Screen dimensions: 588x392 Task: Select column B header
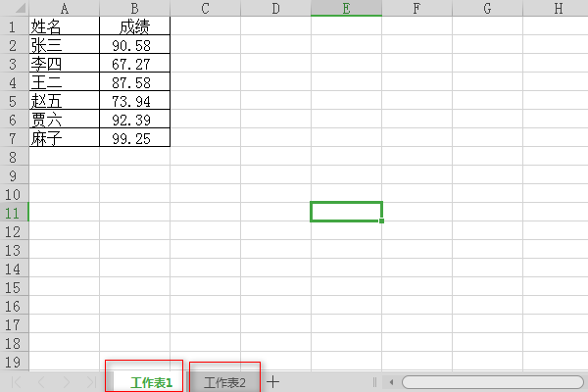click(134, 8)
